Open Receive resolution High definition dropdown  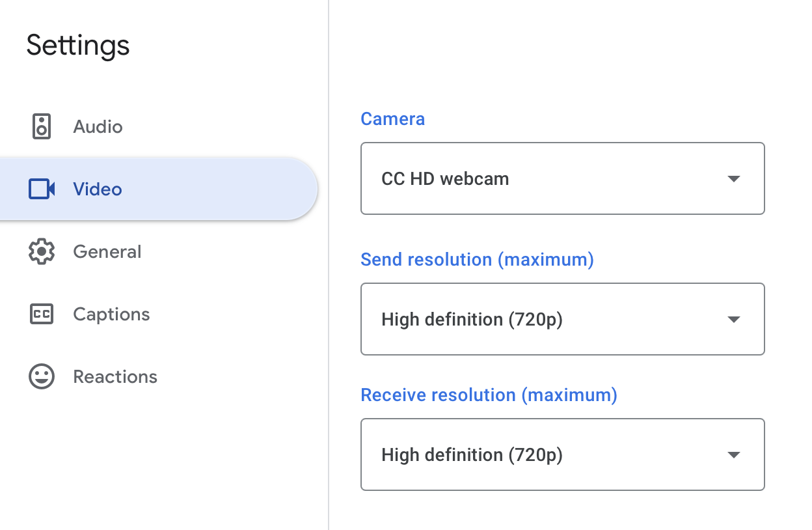(563, 454)
